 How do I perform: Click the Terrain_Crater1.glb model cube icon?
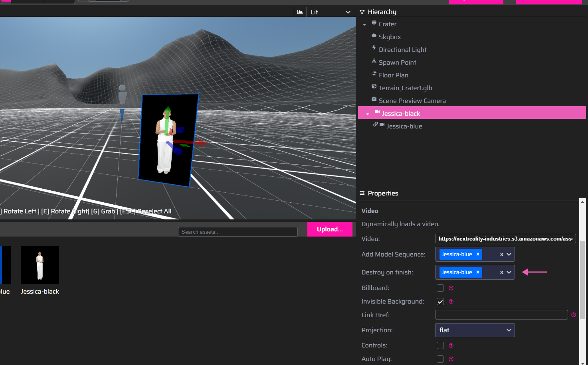pyautogui.click(x=374, y=87)
